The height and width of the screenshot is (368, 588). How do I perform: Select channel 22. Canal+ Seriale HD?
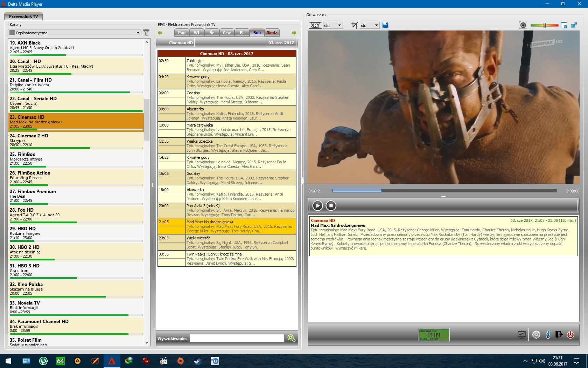[x=76, y=103]
